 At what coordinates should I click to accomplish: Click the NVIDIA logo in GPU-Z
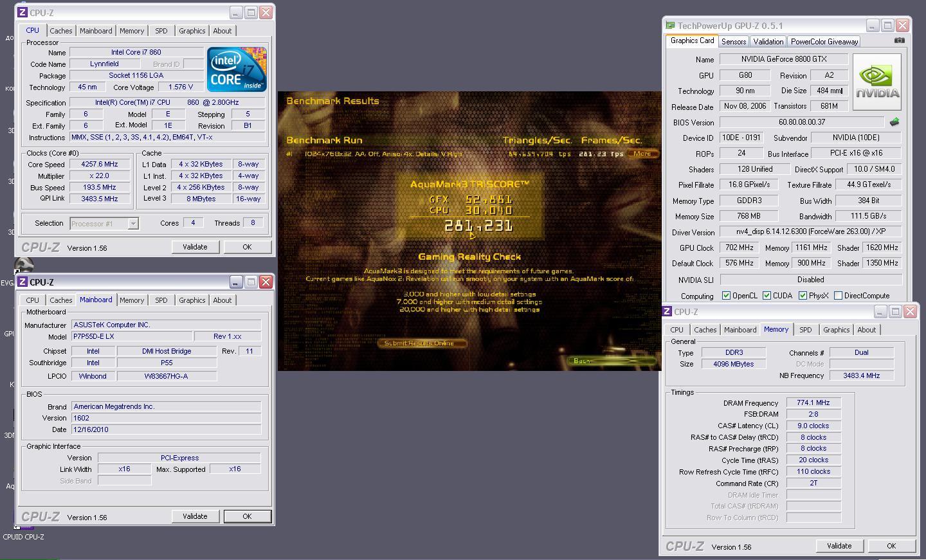[878, 82]
